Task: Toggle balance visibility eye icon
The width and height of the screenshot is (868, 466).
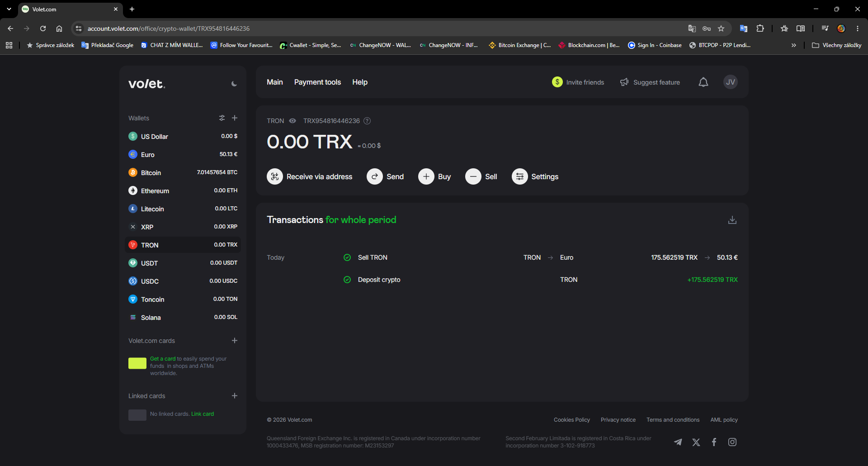Action: (x=292, y=121)
